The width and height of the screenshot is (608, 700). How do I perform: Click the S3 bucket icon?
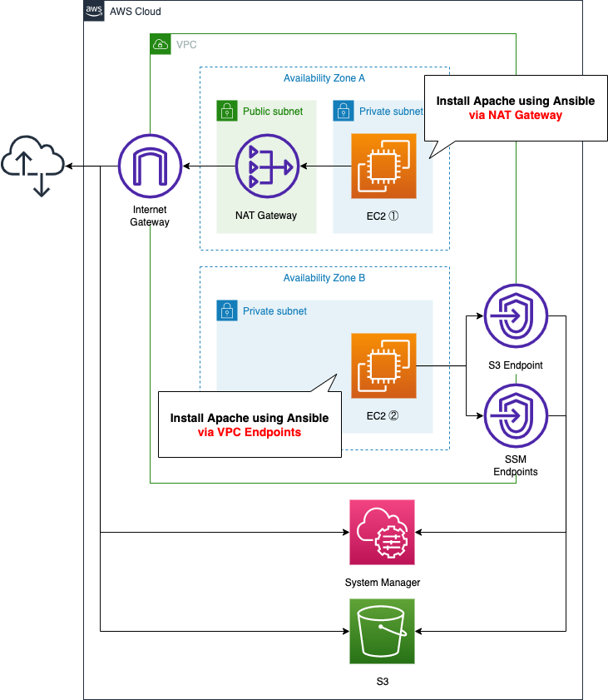(x=383, y=631)
